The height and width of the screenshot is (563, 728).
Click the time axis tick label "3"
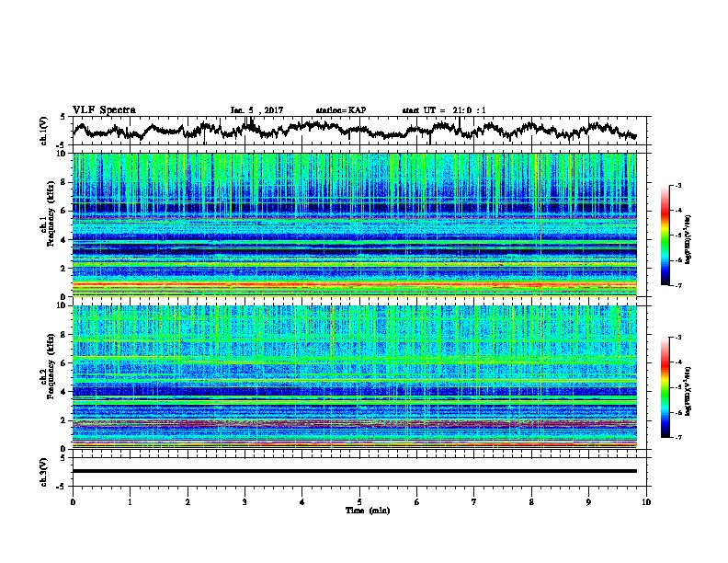point(245,502)
